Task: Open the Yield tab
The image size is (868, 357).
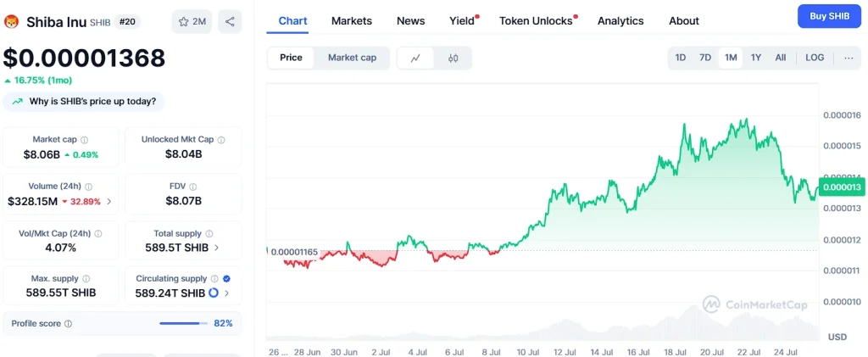Action: click(462, 21)
